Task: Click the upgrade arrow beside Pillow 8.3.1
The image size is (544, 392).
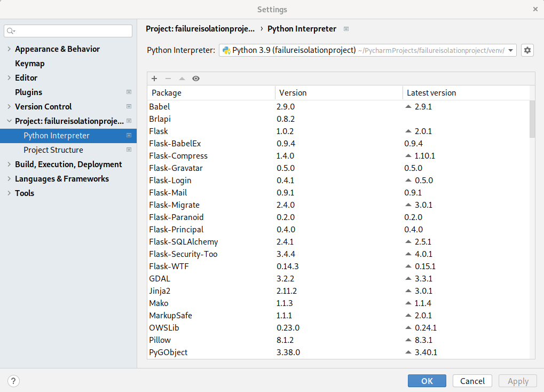Action: [x=408, y=340]
